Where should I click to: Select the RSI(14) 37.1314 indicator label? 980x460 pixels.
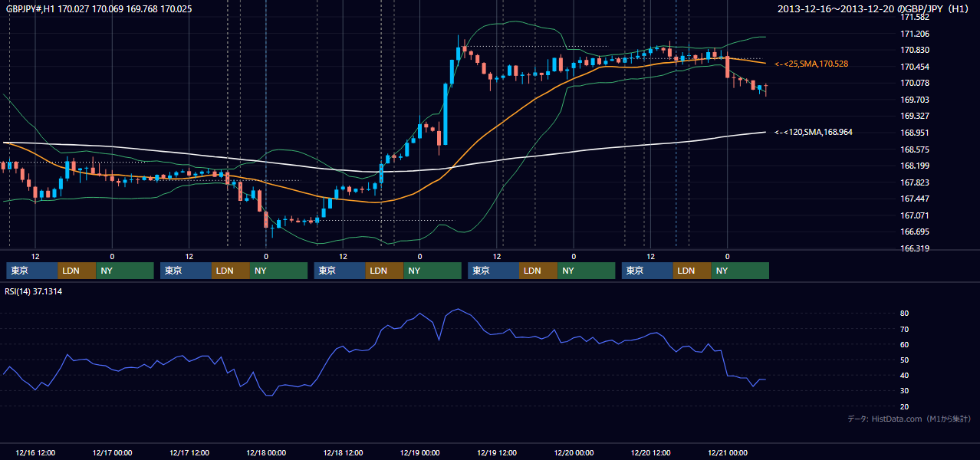click(x=34, y=291)
